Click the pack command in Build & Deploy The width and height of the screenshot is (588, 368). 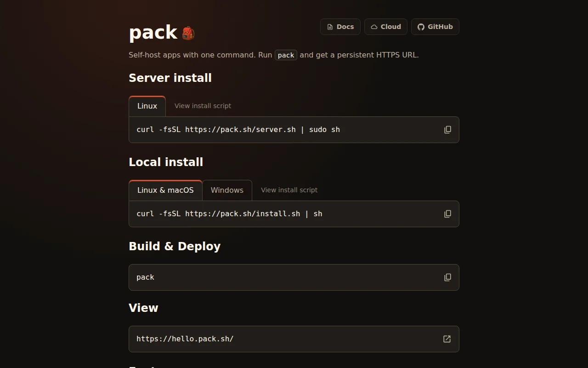(x=145, y=277)
